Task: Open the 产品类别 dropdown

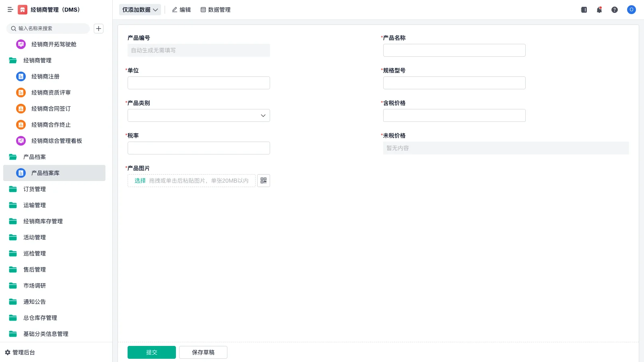Action: (x=198, y=115)
